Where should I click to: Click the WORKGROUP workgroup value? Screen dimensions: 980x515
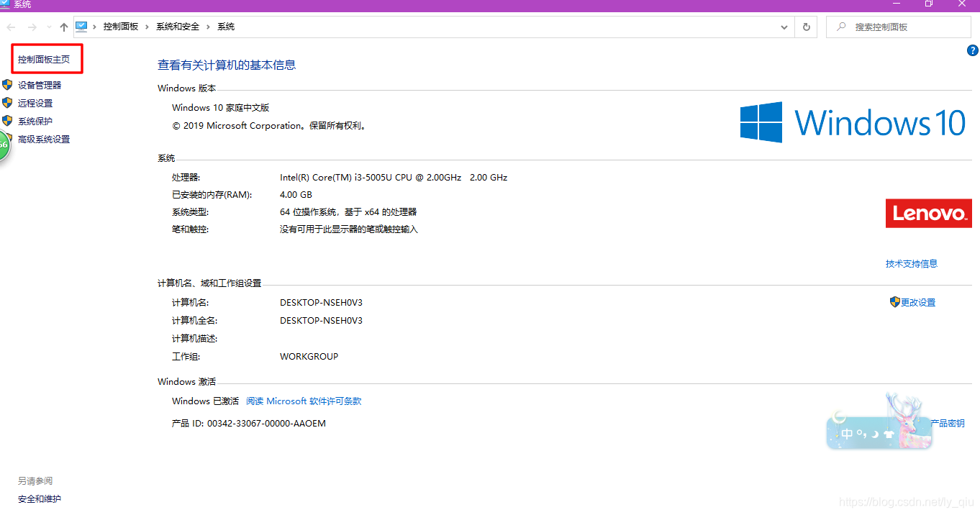coord(309,356)
